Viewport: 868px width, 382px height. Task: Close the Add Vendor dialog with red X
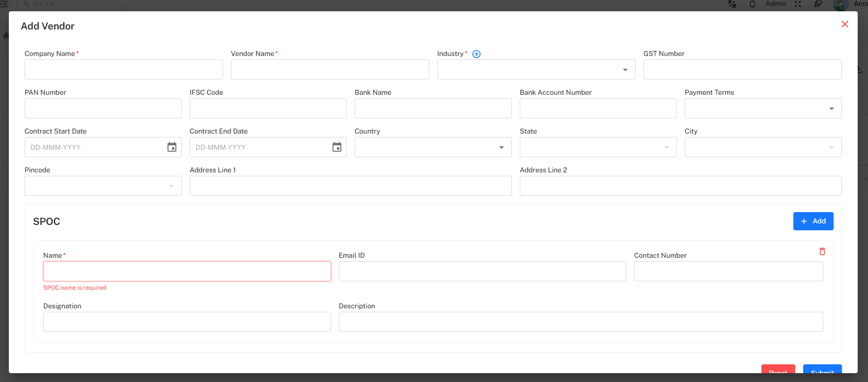point(845,24)
